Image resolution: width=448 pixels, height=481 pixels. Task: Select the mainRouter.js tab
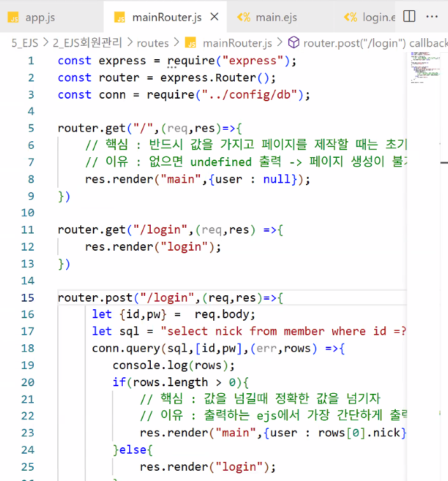click(167, 17)
